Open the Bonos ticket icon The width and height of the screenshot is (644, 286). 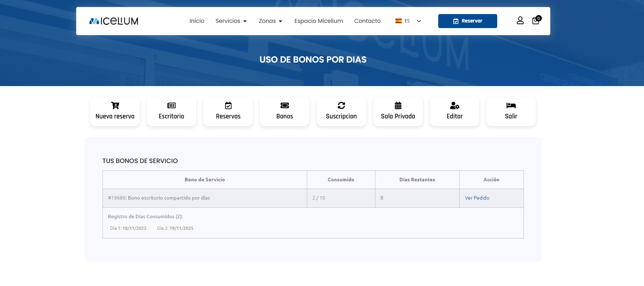coord(284,105)
